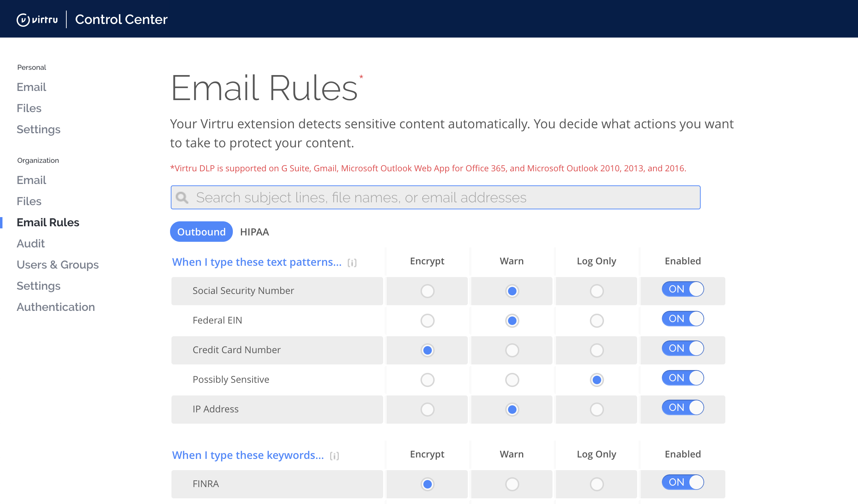Toggle the FINRA keyword rule off
Screen dimensions: 858x504
[x=683, y=482]
